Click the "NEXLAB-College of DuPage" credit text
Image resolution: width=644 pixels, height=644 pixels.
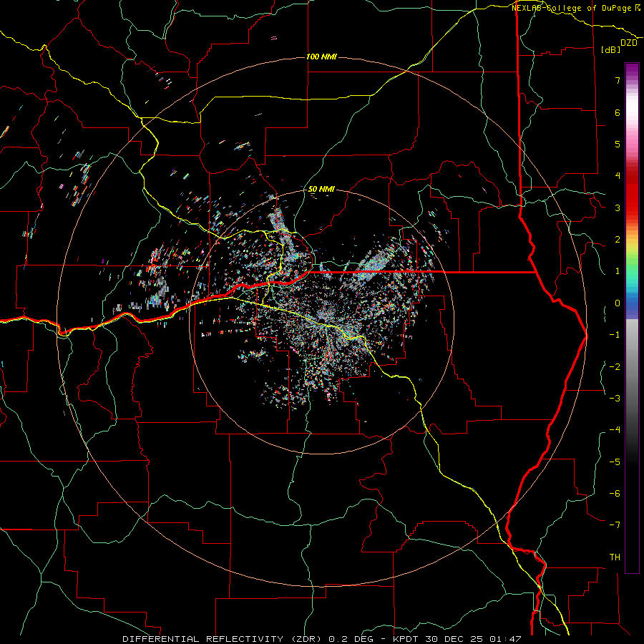coord(572,8)
